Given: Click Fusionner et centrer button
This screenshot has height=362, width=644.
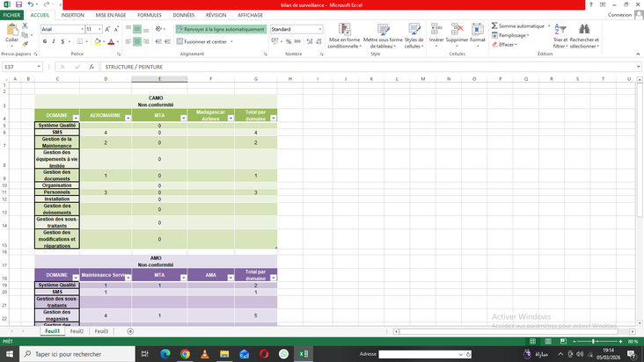Looking at the screenshot, I should (204, 41).
